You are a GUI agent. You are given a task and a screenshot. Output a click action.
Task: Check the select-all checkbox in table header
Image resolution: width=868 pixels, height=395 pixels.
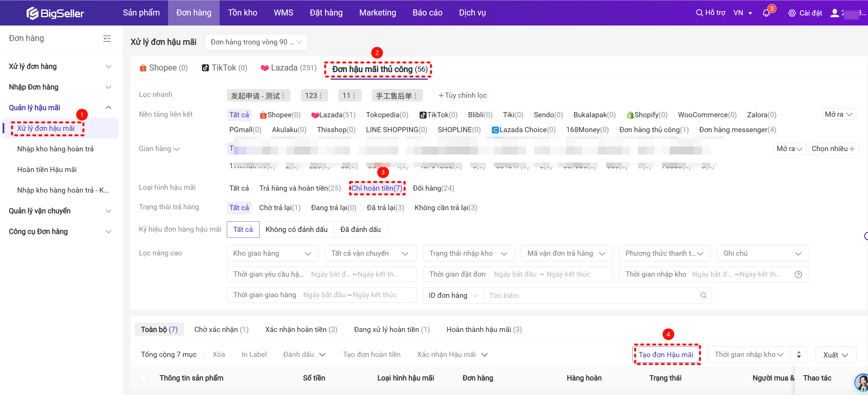[x=143, y=378]
